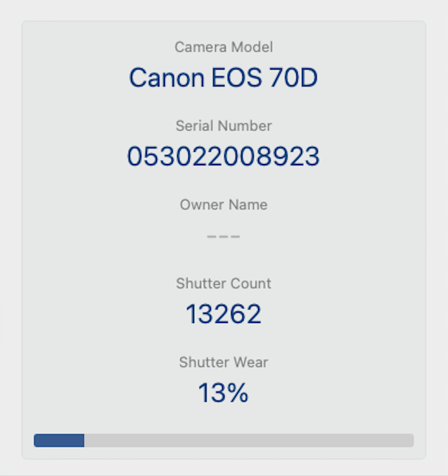Click the word Model in Camera Model
The image size is (448, 476).
tap(252, 47)
